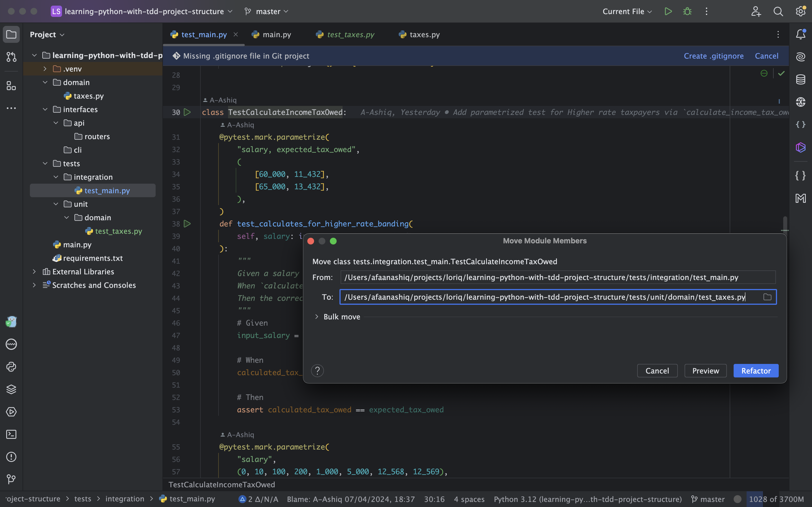
Task: Browse for destination file folder icon
Action: click(x=767, y=297)
